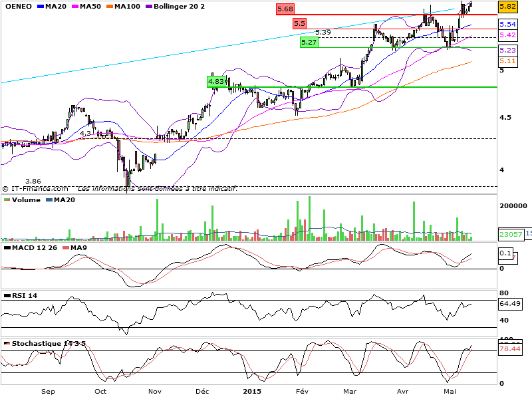Click the 4.5 price axis label
532x399 pixels.
(x=505, y=118)
